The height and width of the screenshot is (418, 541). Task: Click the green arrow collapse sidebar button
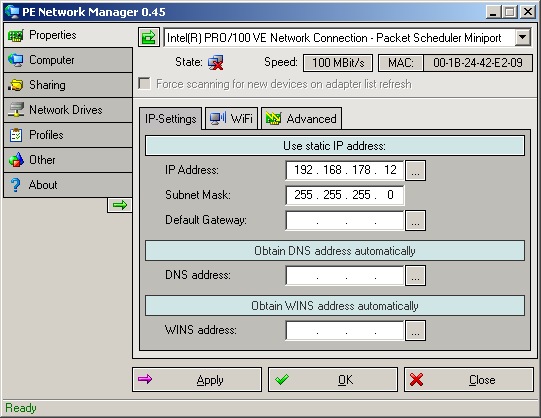point(120,205)
